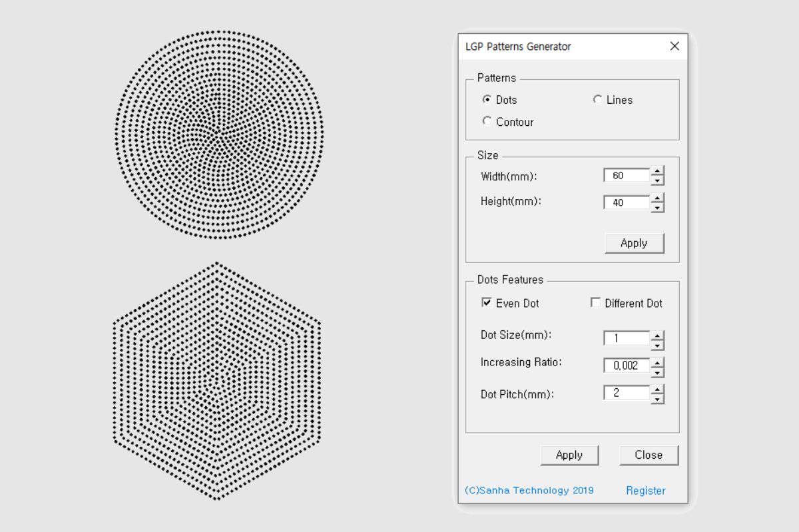Click the circular dot pattern preview
This screenshot has height=532, width=799.
(218, 134)
